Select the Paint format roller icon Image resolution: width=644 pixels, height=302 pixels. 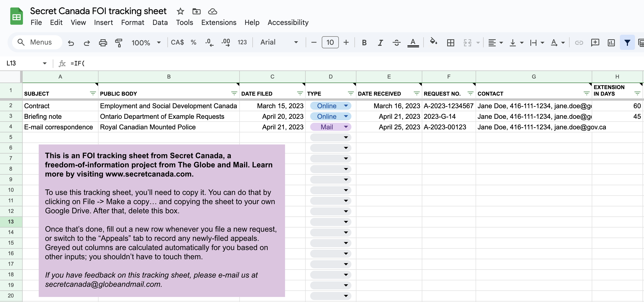tap(118, 43)
